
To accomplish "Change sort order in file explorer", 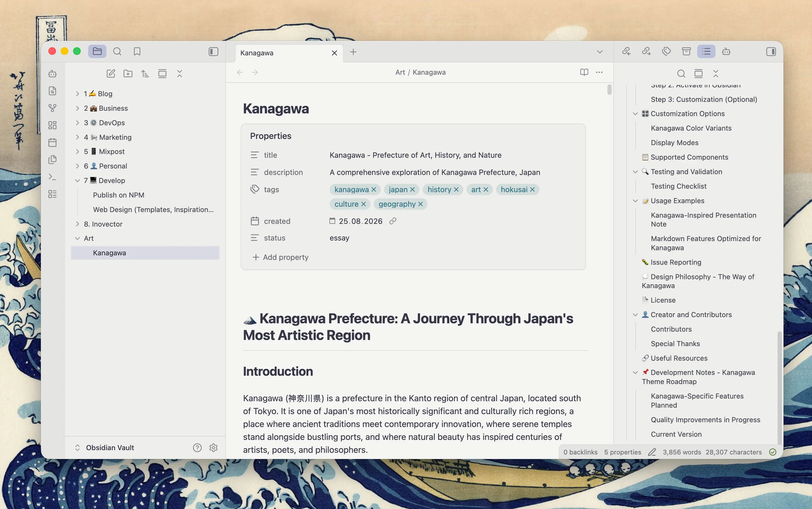I will point(145,74).
